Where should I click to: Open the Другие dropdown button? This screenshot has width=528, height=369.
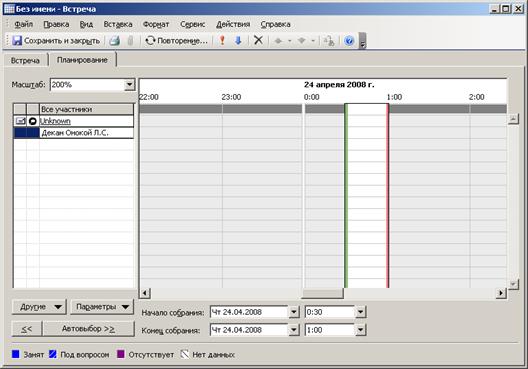coord(39,307)
